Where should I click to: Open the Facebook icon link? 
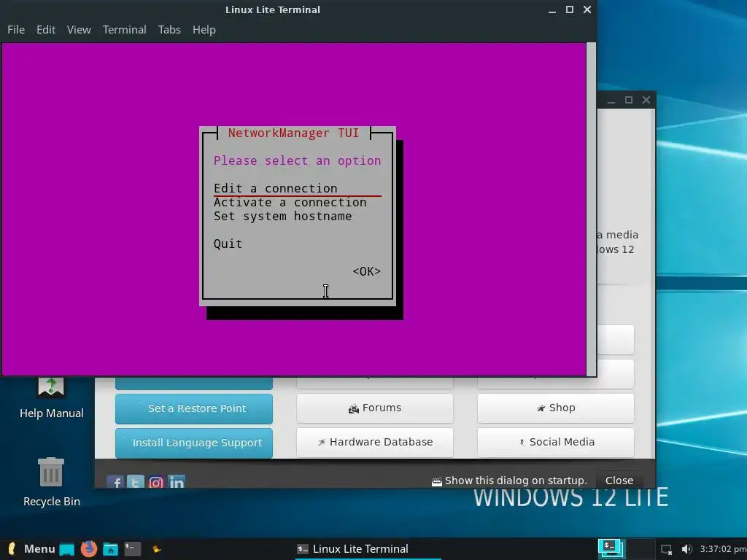click(115, 482)
